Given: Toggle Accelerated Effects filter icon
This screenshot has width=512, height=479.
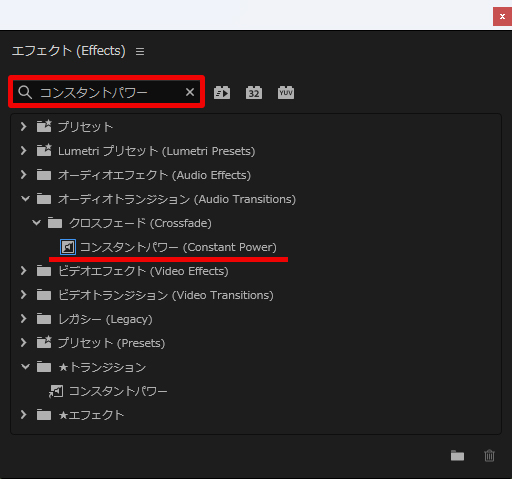Looking at the screenshot, I should [222, 93].
